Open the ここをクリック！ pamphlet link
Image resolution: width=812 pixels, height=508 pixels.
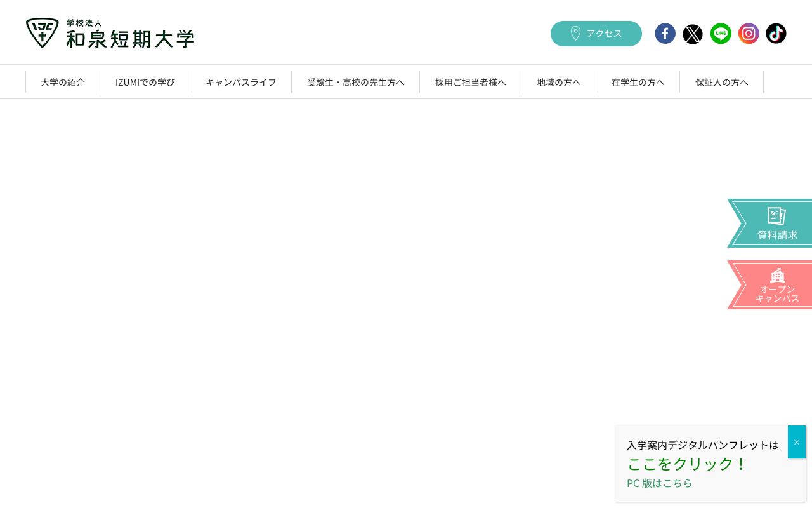point(687,464)
